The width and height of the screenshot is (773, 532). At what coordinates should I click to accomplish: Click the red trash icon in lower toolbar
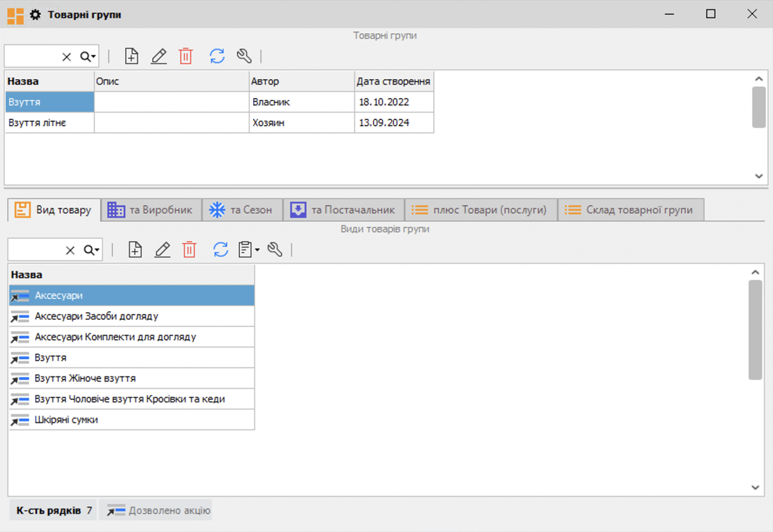[x=189, y=250]
